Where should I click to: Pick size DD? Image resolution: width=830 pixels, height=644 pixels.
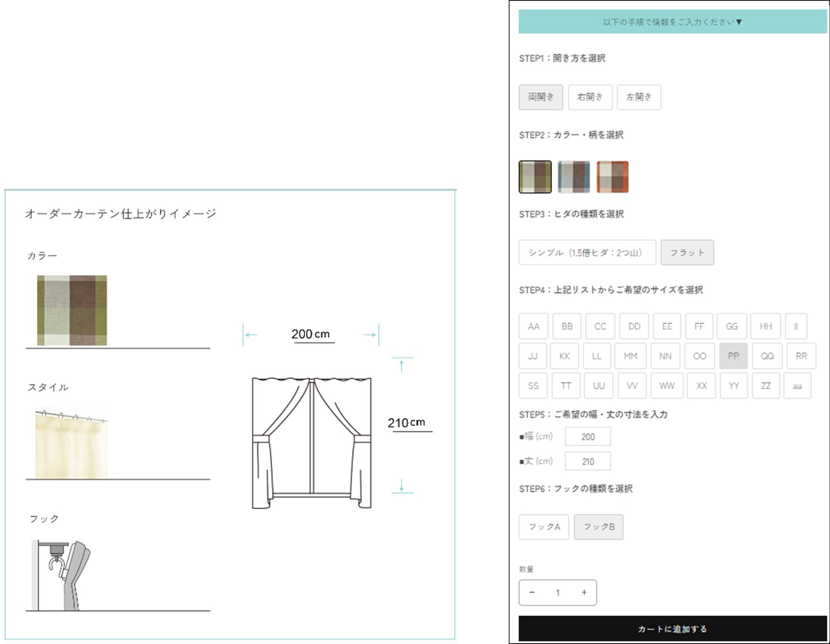[x=634, y=326]
